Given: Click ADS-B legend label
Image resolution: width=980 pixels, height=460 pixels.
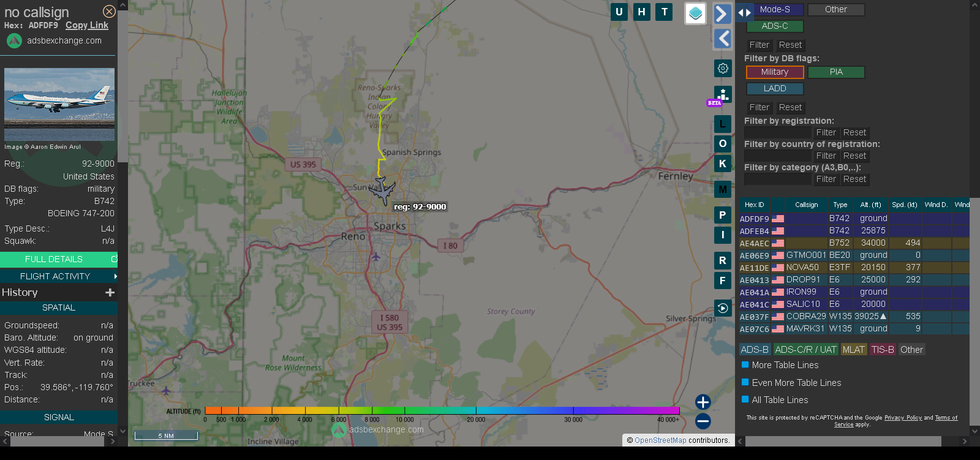Looking at the screenshot, I should coord(755,350).
